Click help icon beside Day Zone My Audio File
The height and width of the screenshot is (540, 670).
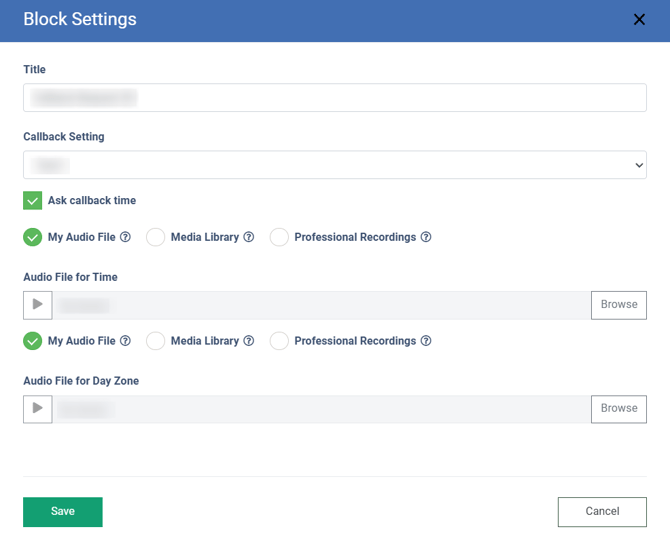tap(125, 341)
